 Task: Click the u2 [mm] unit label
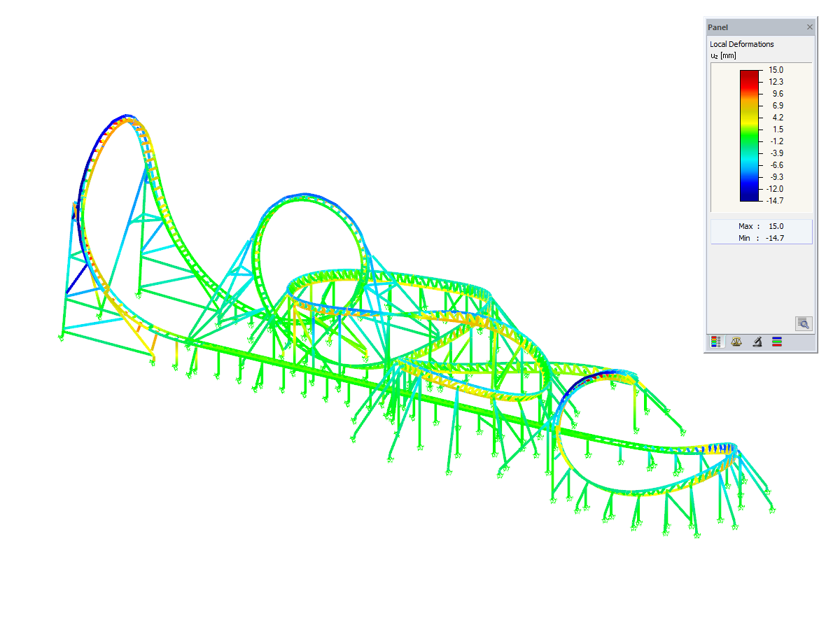(x=724, y=55)
